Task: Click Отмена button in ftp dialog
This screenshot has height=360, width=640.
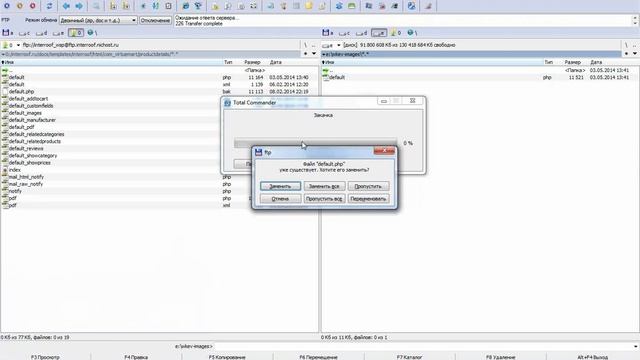Action: [x=280, y=199]
